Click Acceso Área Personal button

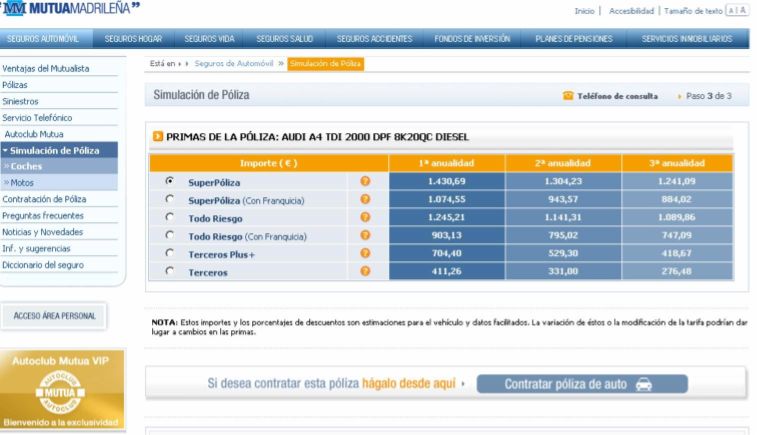55,316
